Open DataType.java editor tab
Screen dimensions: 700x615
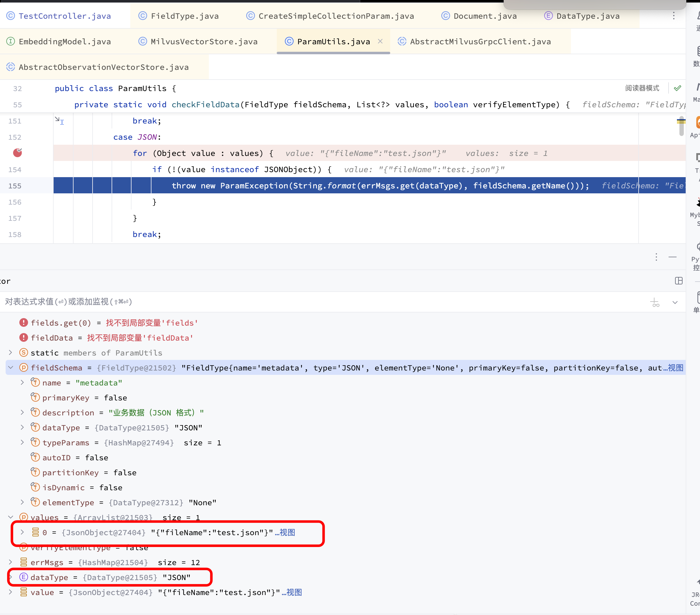pos(582,16)
